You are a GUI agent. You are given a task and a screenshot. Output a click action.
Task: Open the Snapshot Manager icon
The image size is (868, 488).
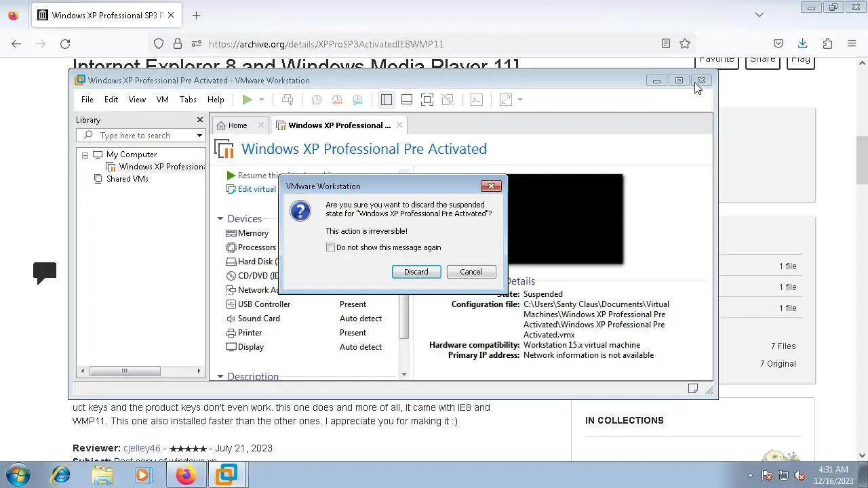click(357, 100)
